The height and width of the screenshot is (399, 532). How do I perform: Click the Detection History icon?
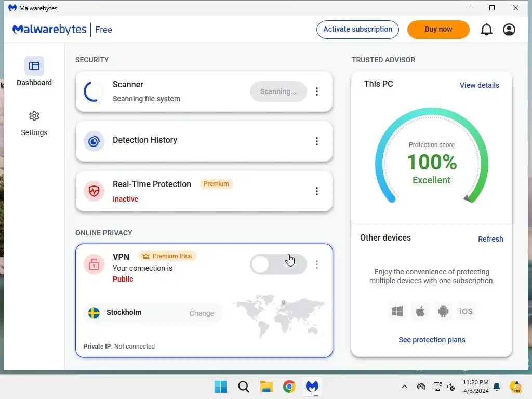94,141
